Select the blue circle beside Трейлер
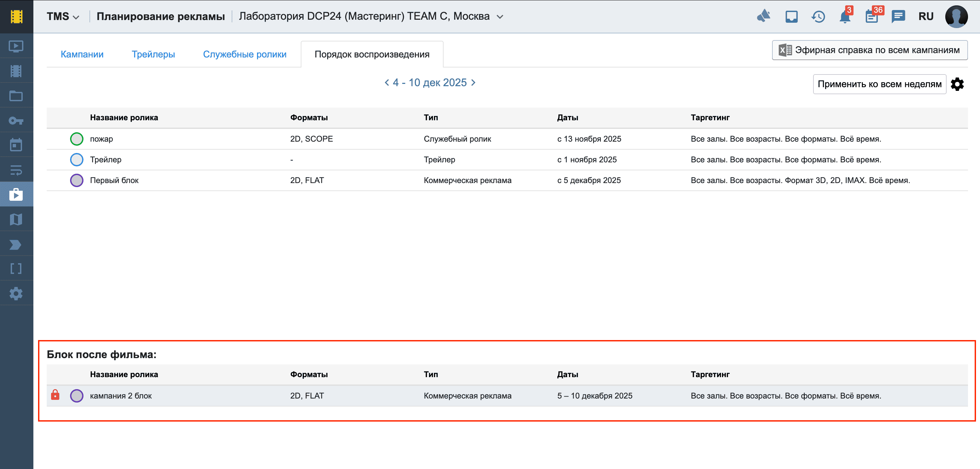980x469 pixels. click(76, 159)
